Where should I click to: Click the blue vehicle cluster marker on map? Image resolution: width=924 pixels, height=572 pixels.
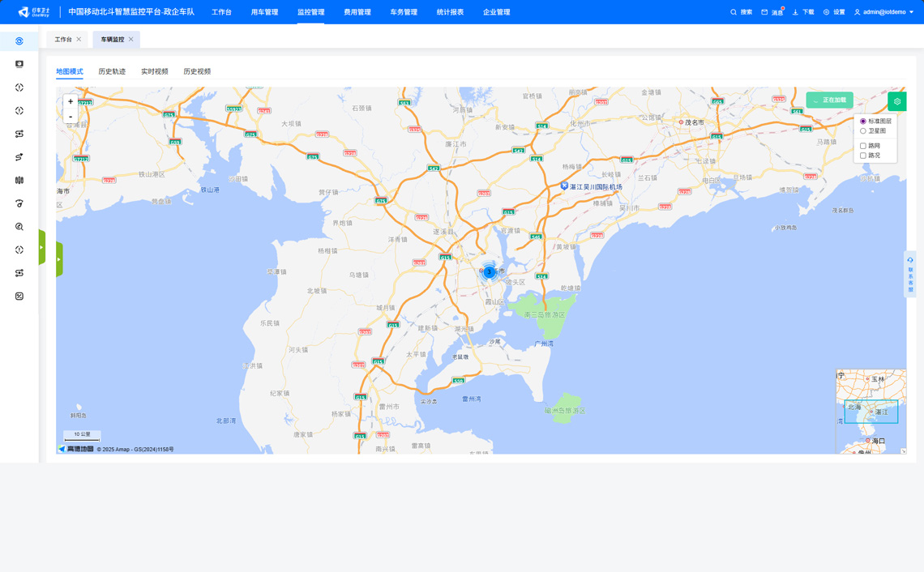tap(489, 272)
